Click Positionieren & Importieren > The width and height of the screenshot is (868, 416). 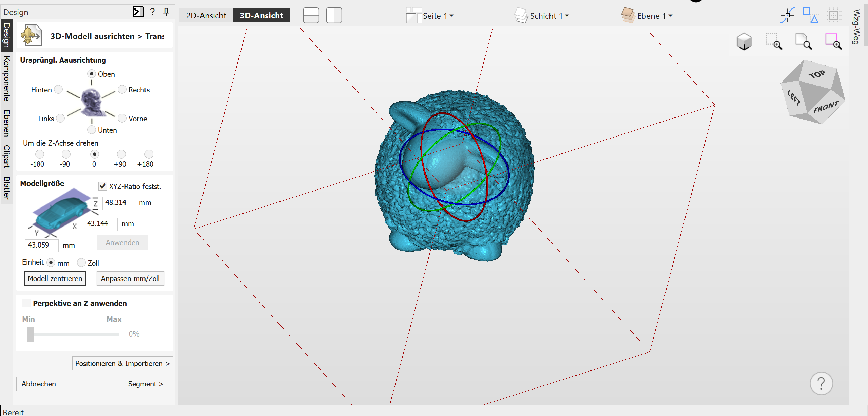tap(122, 363)
